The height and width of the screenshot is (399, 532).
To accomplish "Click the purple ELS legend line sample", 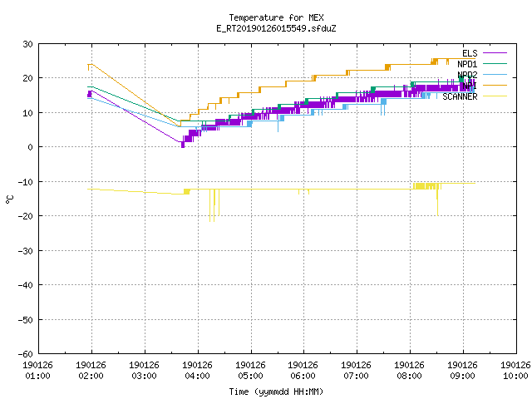I will (x=495, y=53).
